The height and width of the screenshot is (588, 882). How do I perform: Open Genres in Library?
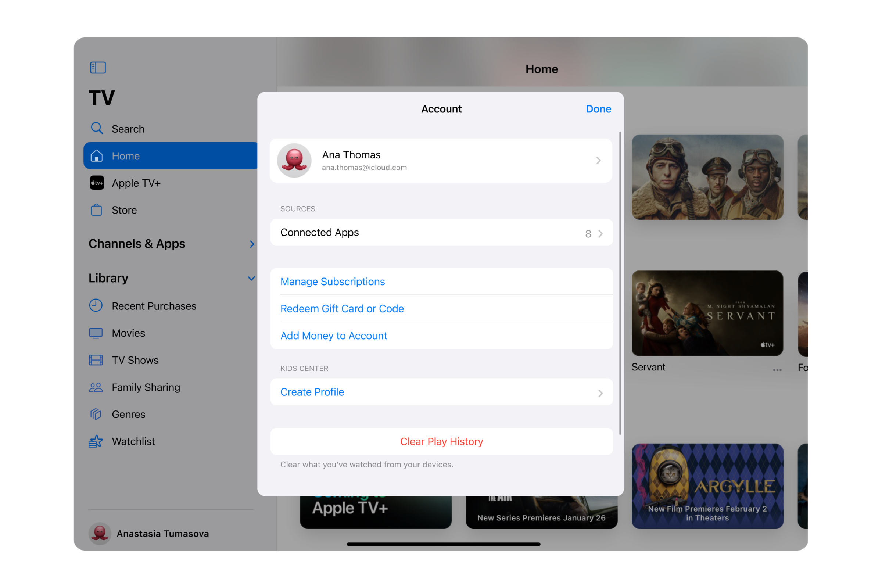[171, 414]
